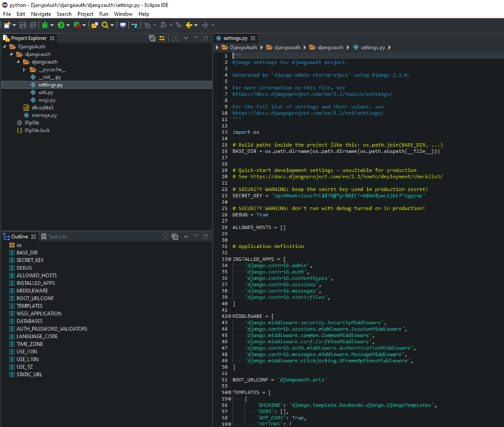Image resolution: width=504 pixels, height=427 pixels.
Task: Toggle Link with Editor in Project Explorer
Action: 162,38
